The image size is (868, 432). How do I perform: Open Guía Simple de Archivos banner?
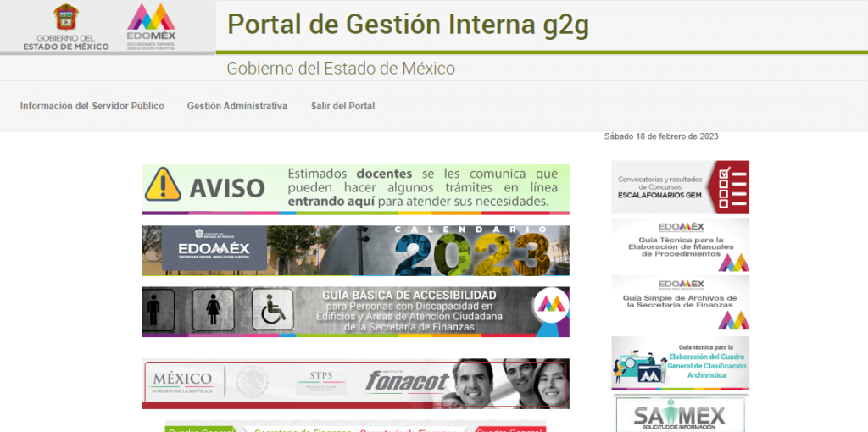coord(680,302)
